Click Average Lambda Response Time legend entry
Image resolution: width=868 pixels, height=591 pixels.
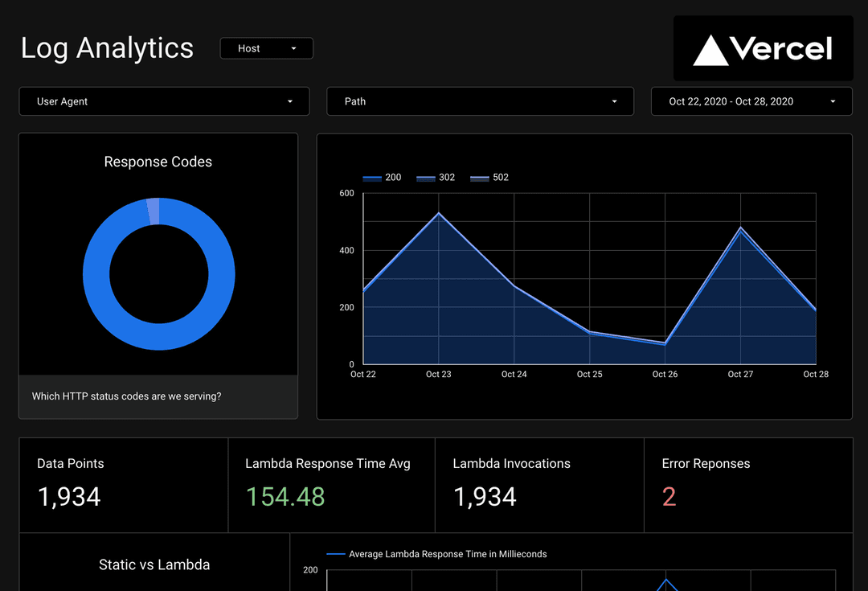(436, 554)
